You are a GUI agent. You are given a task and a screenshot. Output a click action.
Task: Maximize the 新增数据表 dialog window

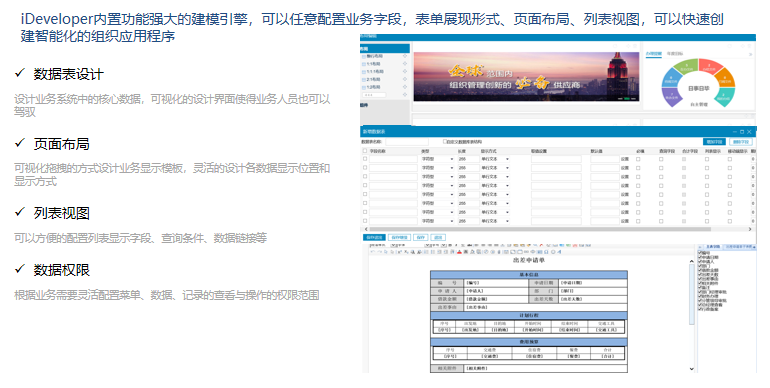click(x=742, y=132)
